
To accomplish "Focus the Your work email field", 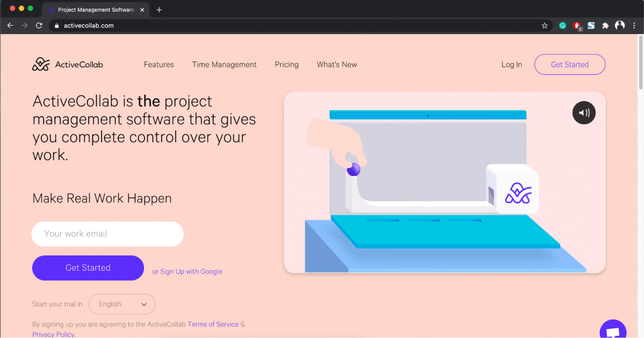I will click(x=108, y=234).
